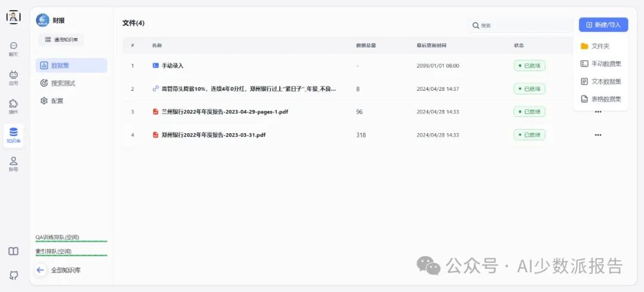This screenshot has width=644, height=292.
Task: Open the more options menu for 郑州银行 row
Action: click(598, 134)
